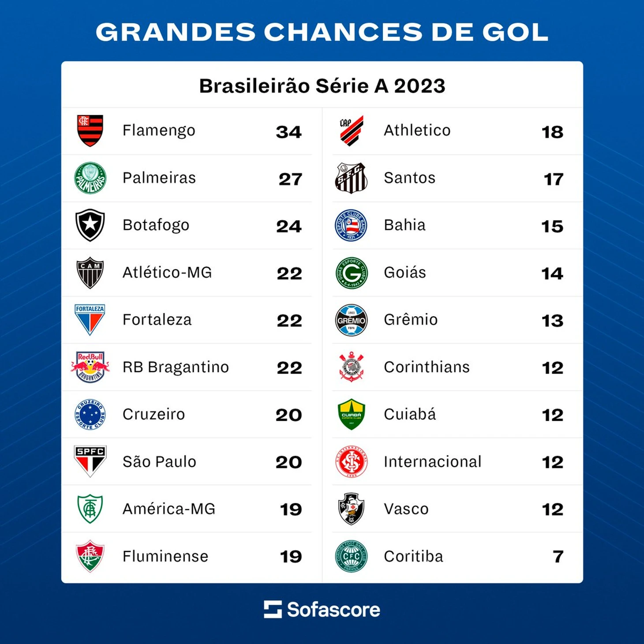Select the Coritiba CFC green badge
This screenshot has height=644, width=644.
[352, 556]
